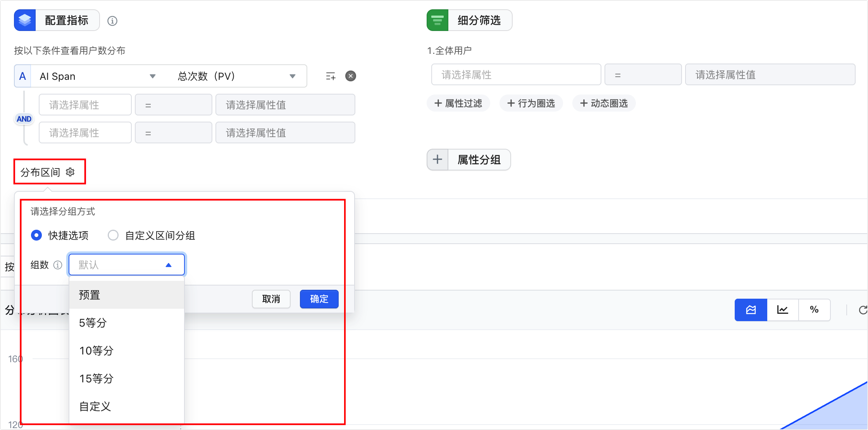The image size is (868, 430).
Task: Toggle the AND logic connector
Action: point(24,119)
